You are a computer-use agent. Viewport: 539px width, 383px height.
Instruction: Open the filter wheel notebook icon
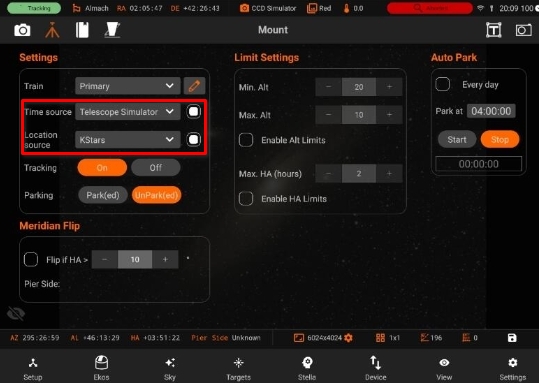click(82, 30)
